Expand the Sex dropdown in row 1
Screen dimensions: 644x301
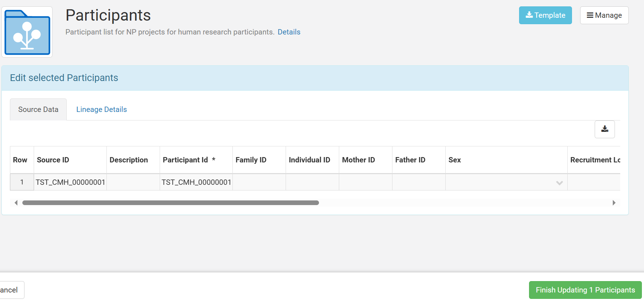559,183
